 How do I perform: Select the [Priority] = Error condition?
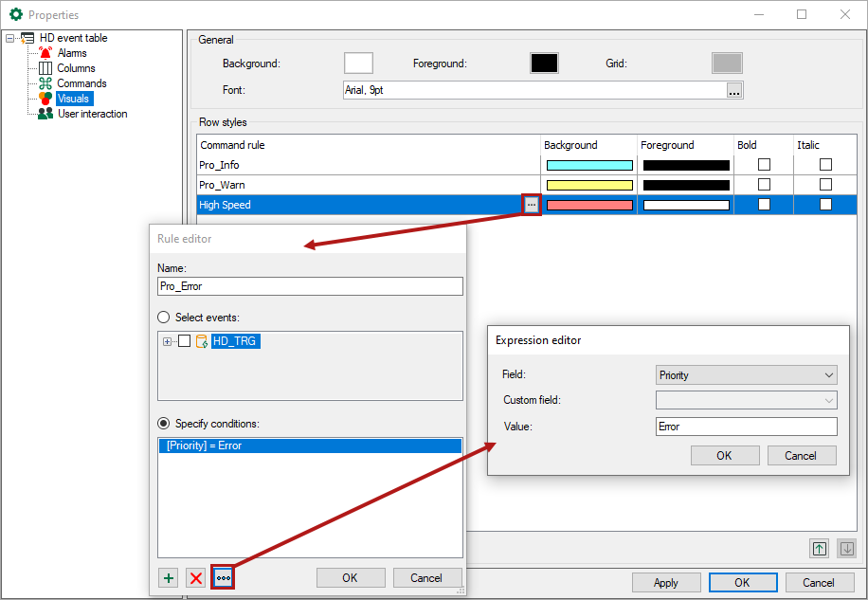(x=310, y=446)
